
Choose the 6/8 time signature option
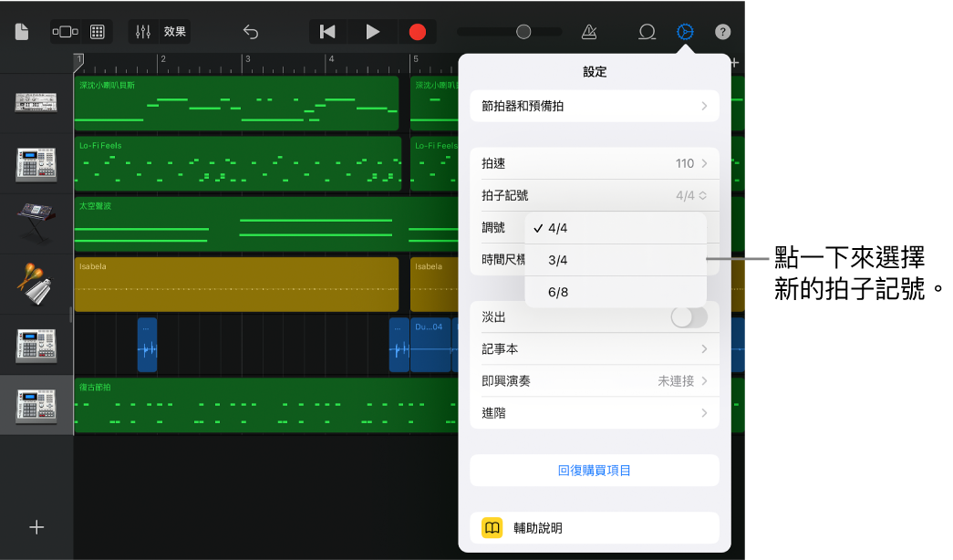coord(615,292)
